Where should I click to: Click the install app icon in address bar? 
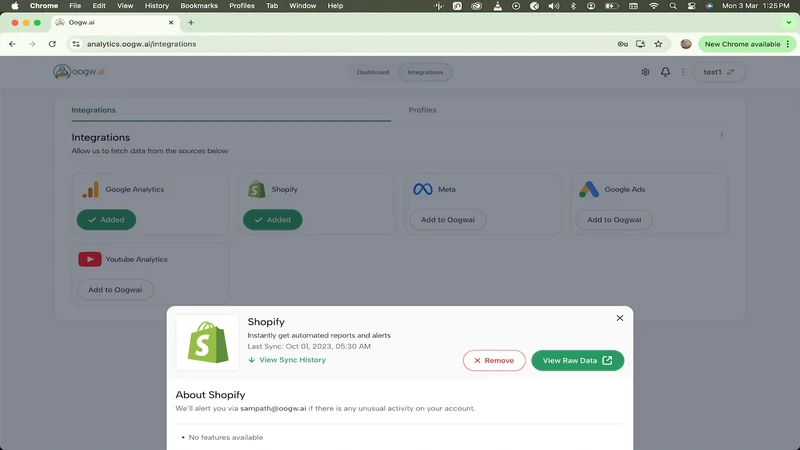pos(640,44)
